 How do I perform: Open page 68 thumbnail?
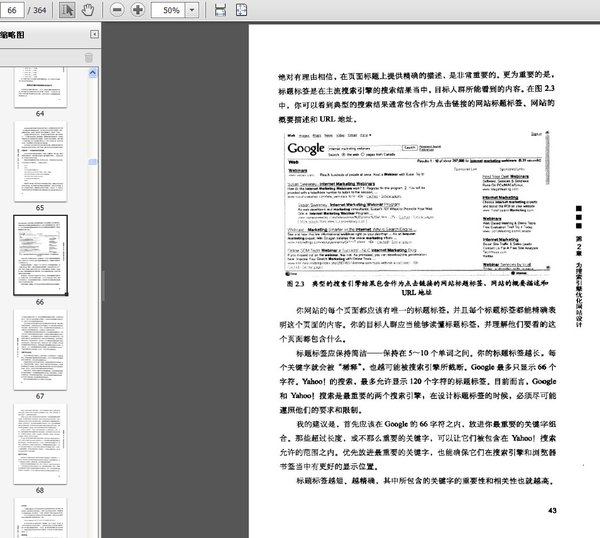tap(40, 443)
